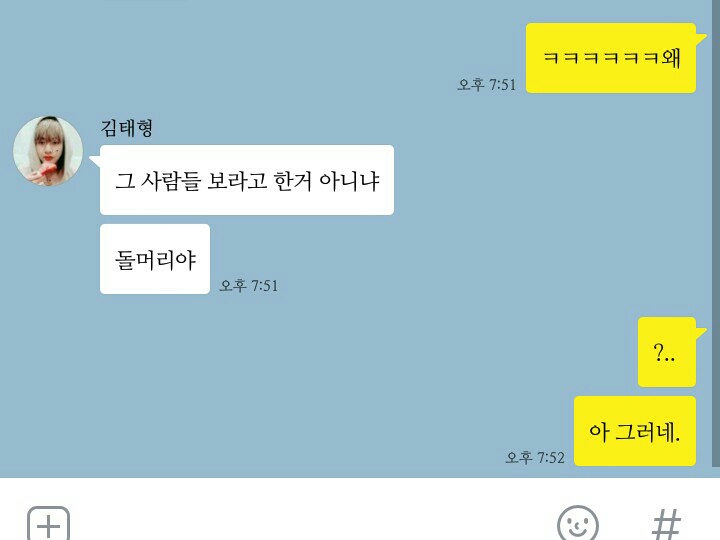This screenshot has height=540, width=720.
Task: Tap the yellow '?..' message bubble
Action: 667,352
